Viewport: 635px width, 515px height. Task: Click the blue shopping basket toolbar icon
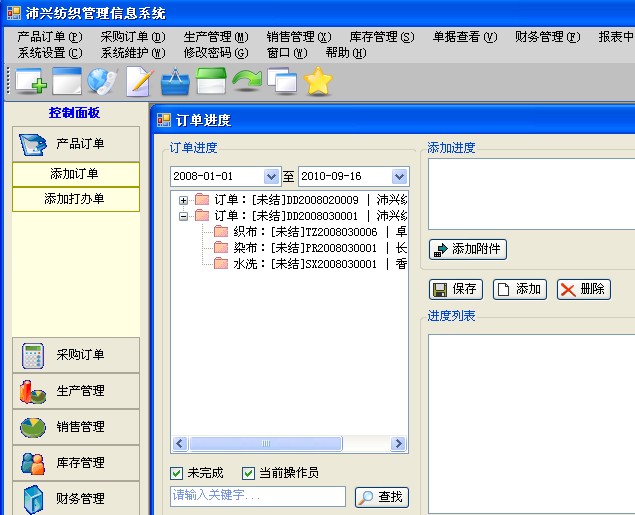click(175, 81)
